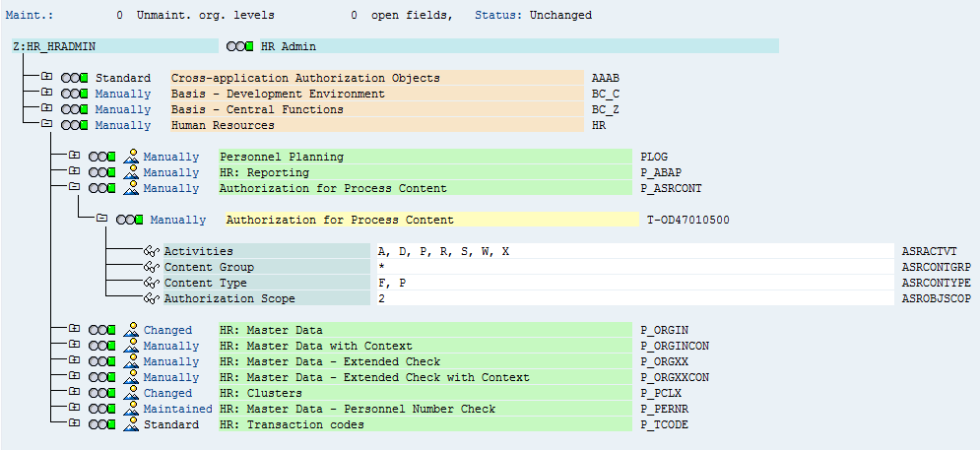Expand the HR: Reporting P_ABAP node
The height and width of the screenshot is (450, 980).
tap(74, 170)
